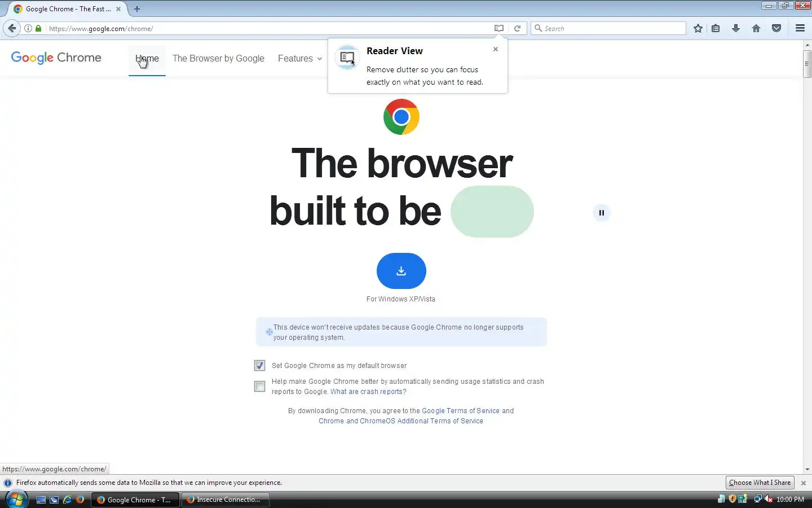
Task: Go back with the browser back arrow
Action: coord(12,28)
